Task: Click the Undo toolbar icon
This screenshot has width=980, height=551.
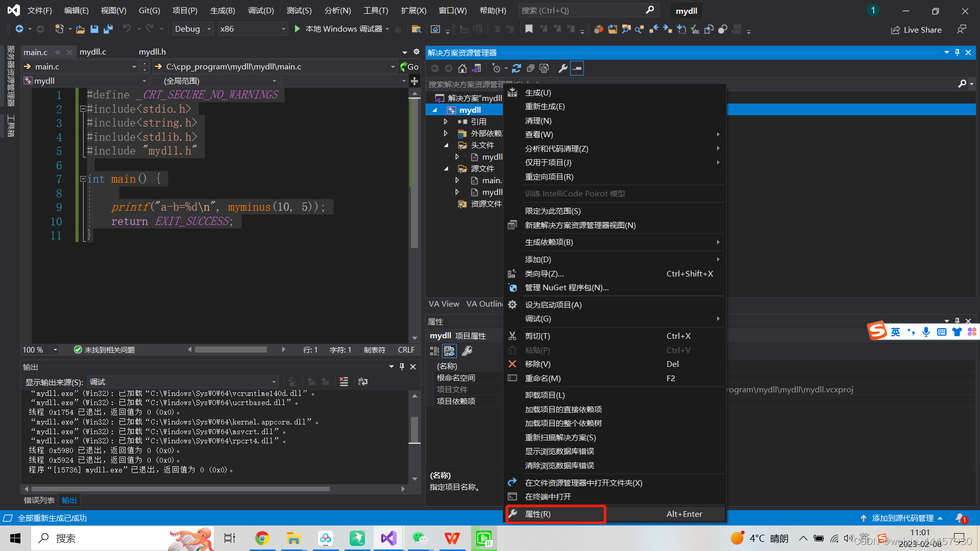Action: pyautogui.click(x=125, y=29)
